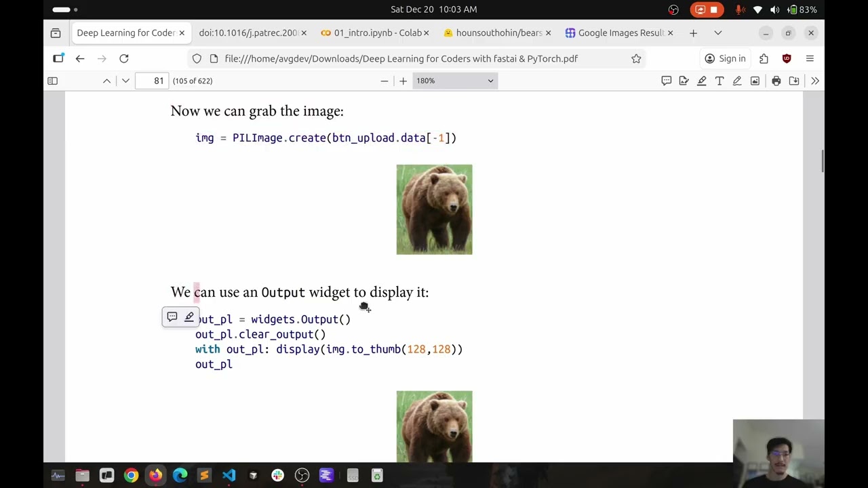Go to next PDF page
The height and width of the screenshot is (488, 868).
pos(125,81)
